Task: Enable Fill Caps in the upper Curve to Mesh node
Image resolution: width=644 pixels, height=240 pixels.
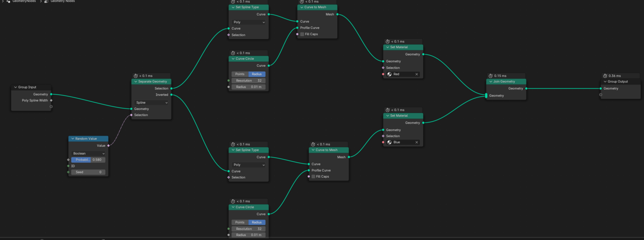Action: pos(302,34)
